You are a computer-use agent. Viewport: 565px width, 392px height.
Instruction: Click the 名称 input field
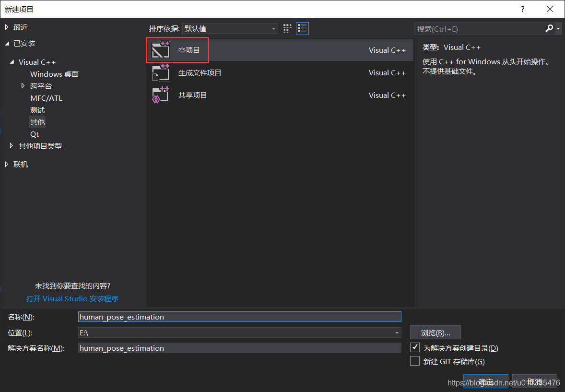click(240, 317)
